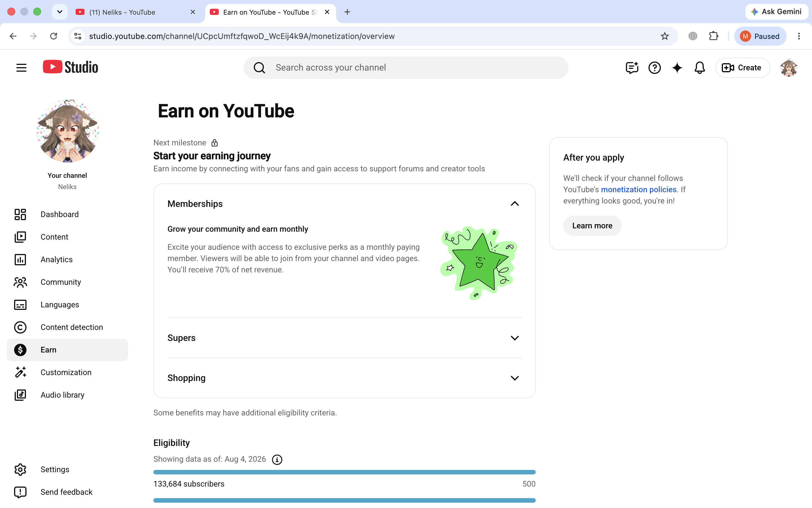Viewport: 812px width, 508px height.
Task: Click the Neliks channel profile picture
Action: click(67, 131)
